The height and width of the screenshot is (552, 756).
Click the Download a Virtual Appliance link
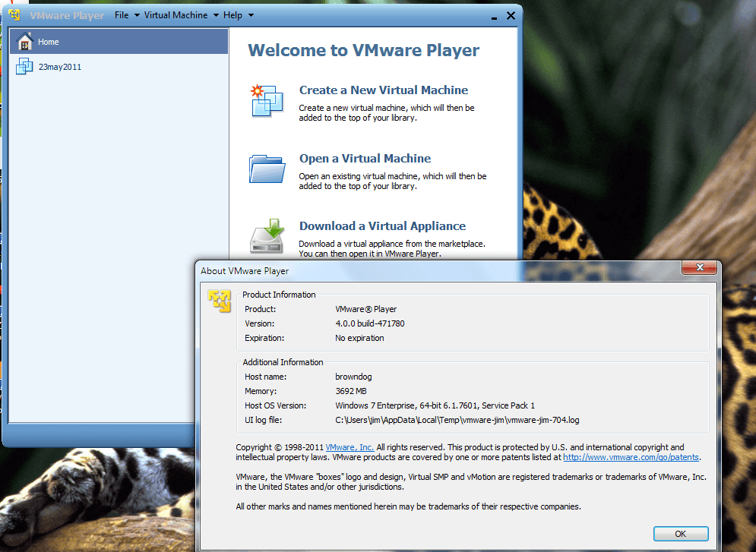(382, 226)
